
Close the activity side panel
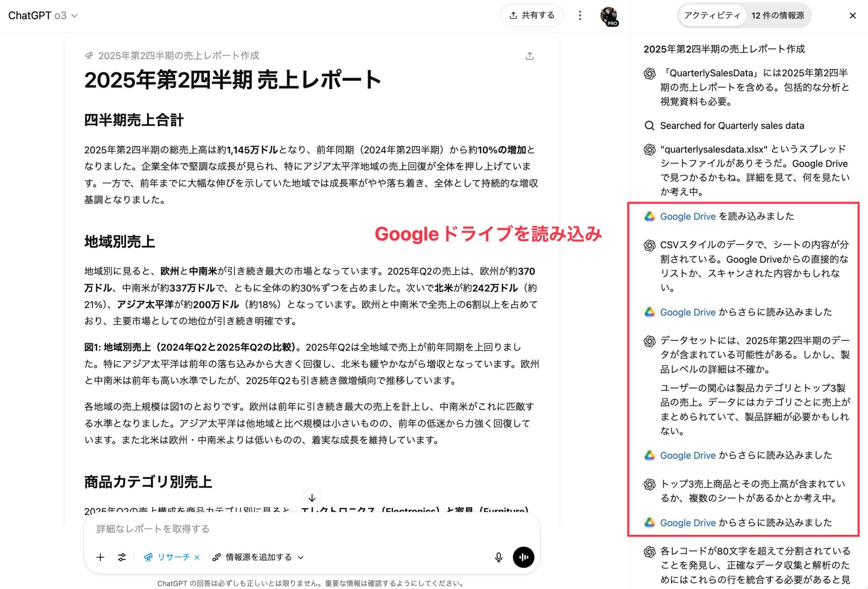[x=853, y=15]
